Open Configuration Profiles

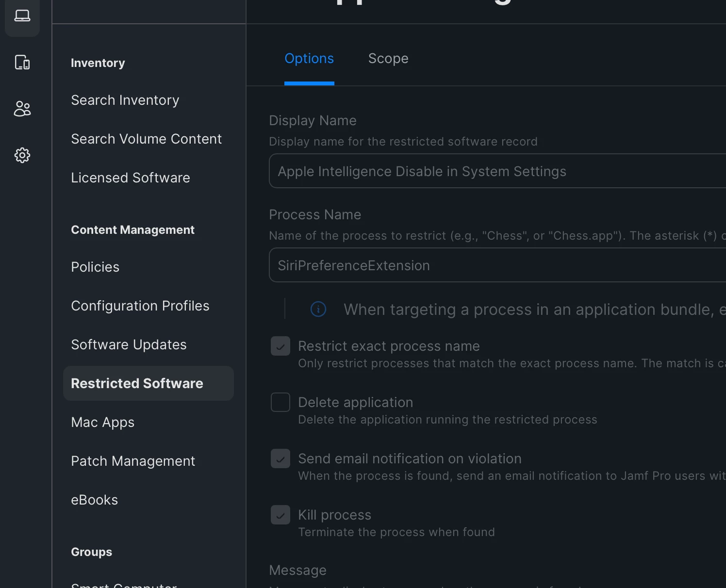[140, 306]
